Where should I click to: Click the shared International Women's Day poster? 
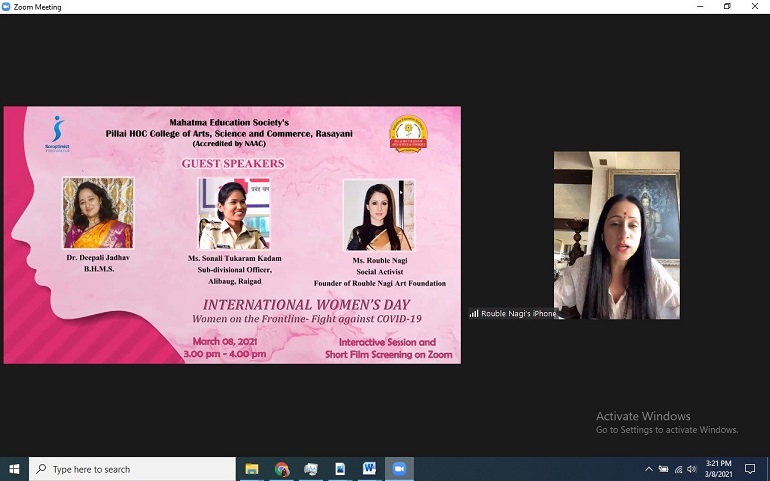[232, 235]
